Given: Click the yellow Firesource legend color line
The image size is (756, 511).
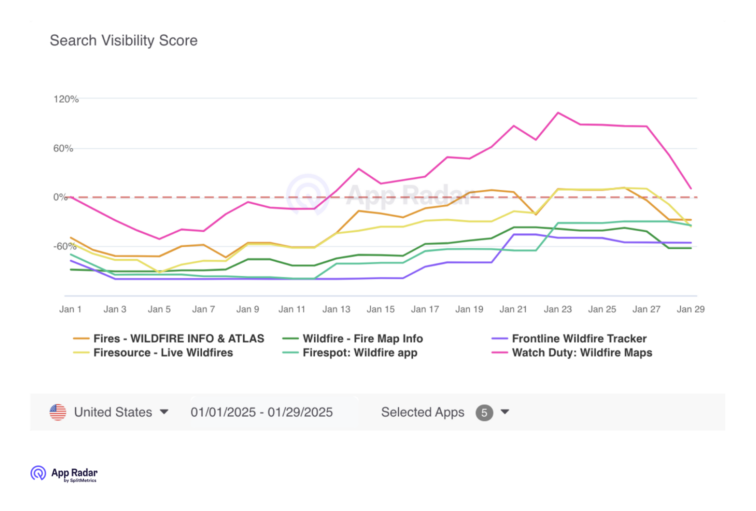Looking at the screenshot, I should (81, 352).
